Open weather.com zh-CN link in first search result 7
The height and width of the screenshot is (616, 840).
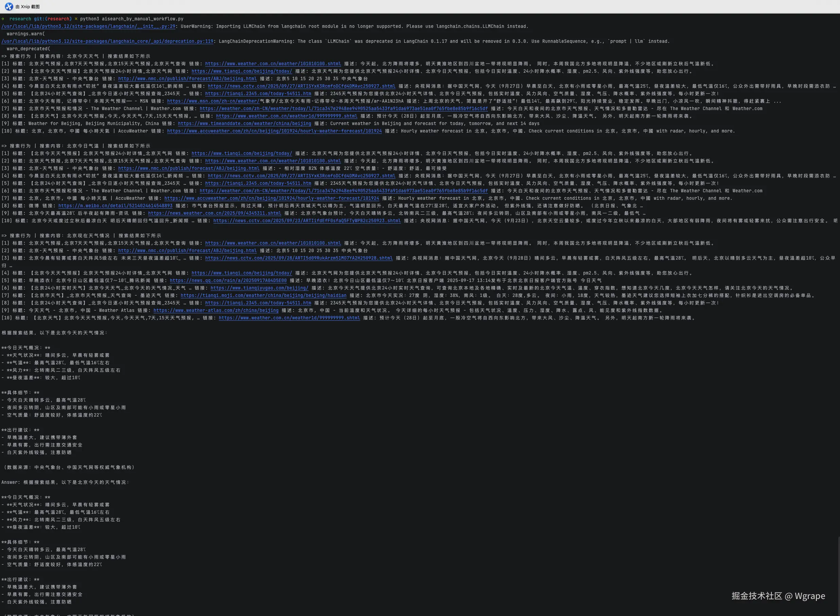pos(344,108)
